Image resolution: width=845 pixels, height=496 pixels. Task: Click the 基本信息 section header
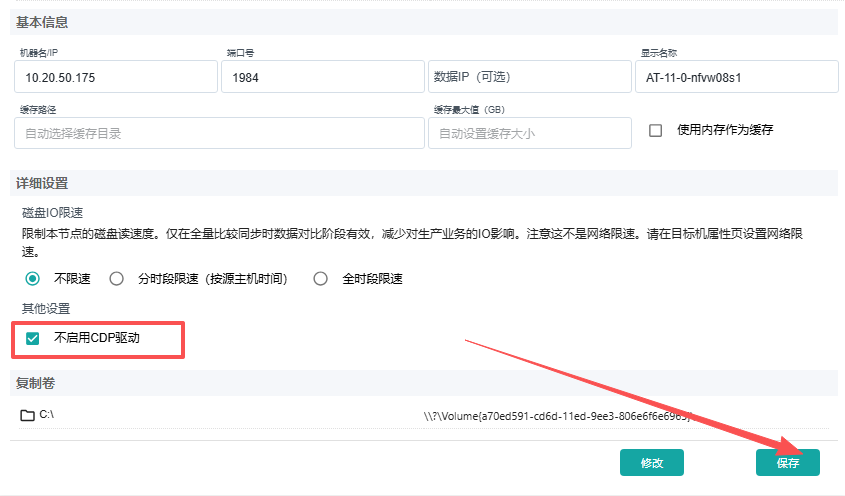tap(42, 22)
